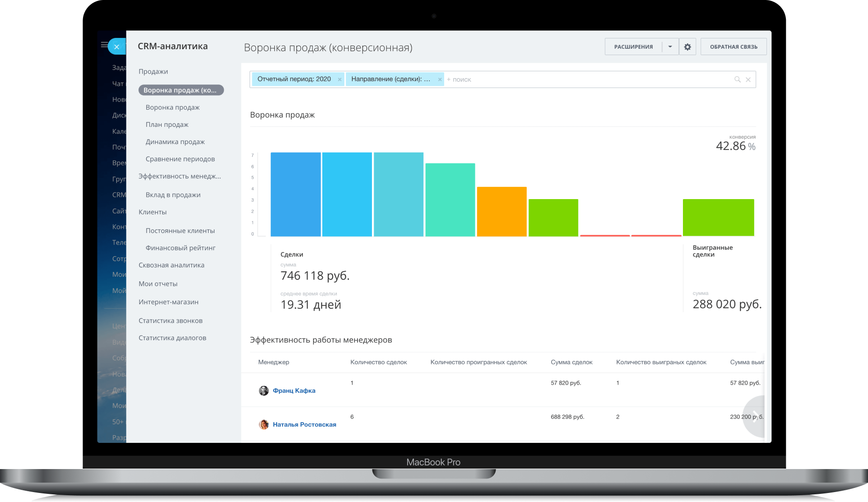Click the Расширения button
Viewport: 868px width, 502px height.
click(x=633, y=47)
